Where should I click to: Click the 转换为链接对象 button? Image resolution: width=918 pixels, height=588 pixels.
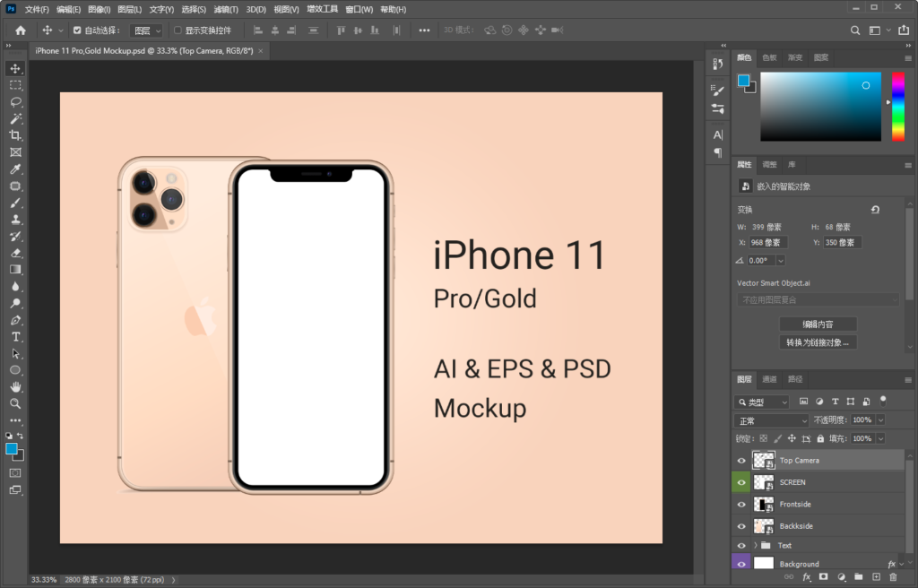pos(818,342)
